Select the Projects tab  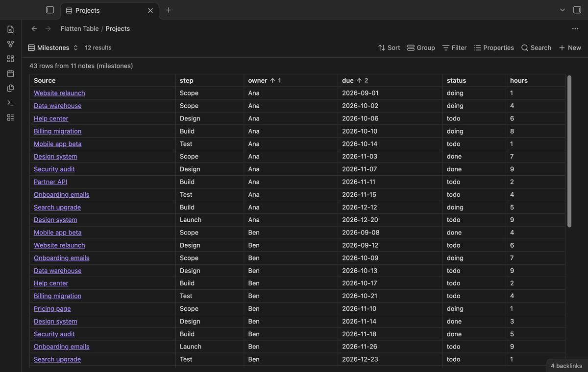(x=110, y=10)
